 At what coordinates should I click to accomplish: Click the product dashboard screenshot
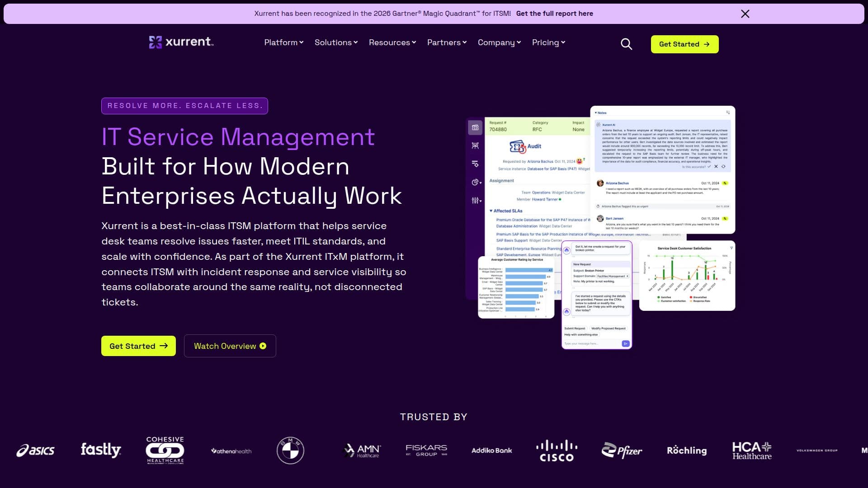[600, 227]
